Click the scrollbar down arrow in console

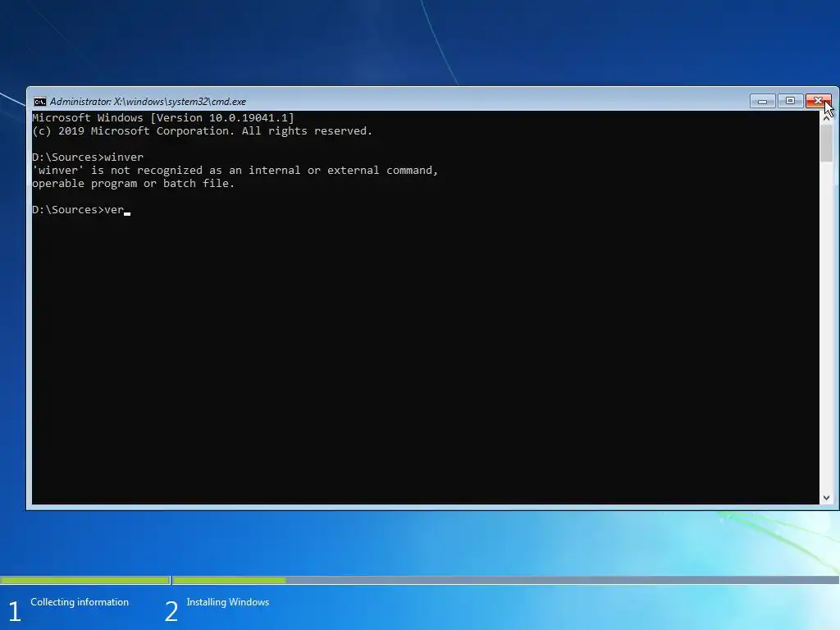pos(826,498)
